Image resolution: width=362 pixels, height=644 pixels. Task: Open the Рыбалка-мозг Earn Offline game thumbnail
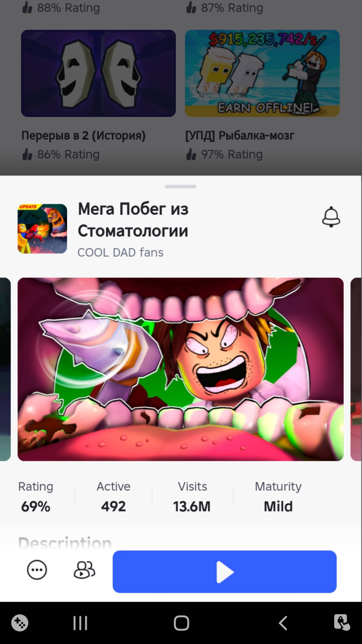tap(262, 73)
